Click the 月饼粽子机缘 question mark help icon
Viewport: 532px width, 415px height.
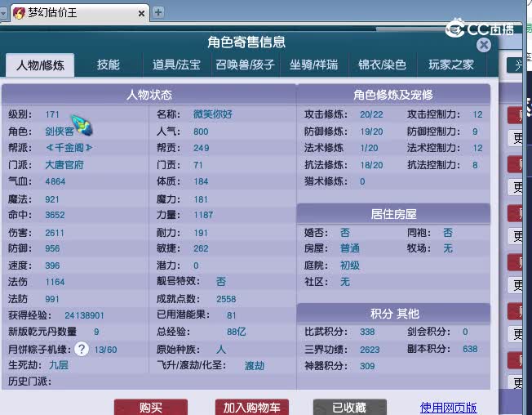82,349
